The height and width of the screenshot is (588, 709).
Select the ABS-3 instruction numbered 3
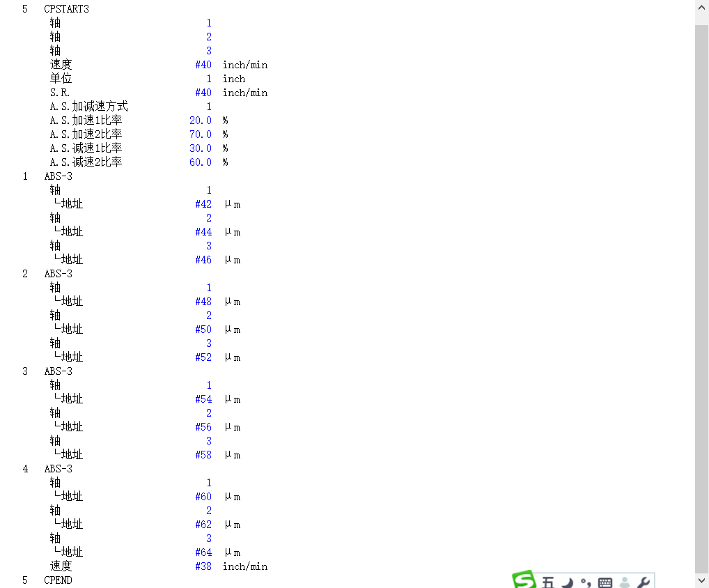click(x=58, y=371)
